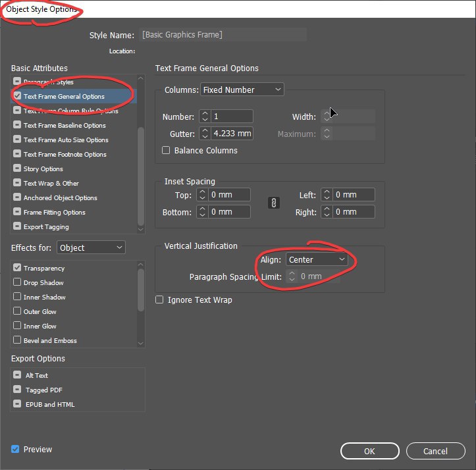
Task: Select the Drop Shadow effect row
Action: point(74,282)
